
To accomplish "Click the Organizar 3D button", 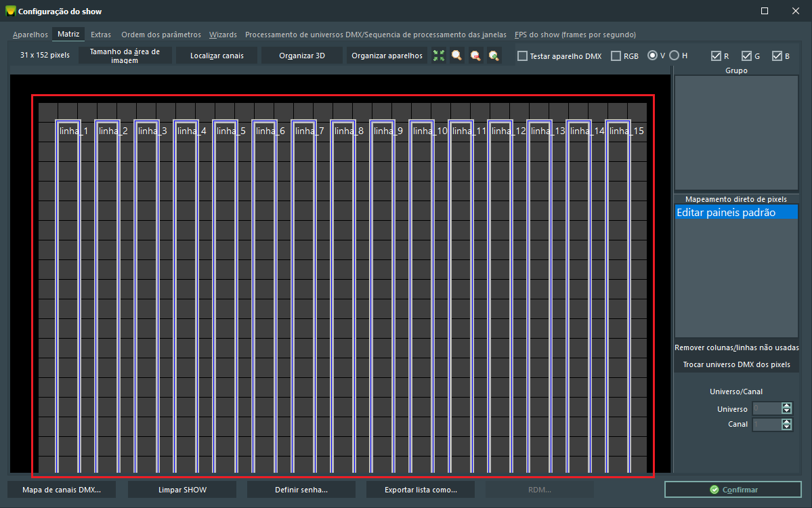I will click(x=302, y=56).
